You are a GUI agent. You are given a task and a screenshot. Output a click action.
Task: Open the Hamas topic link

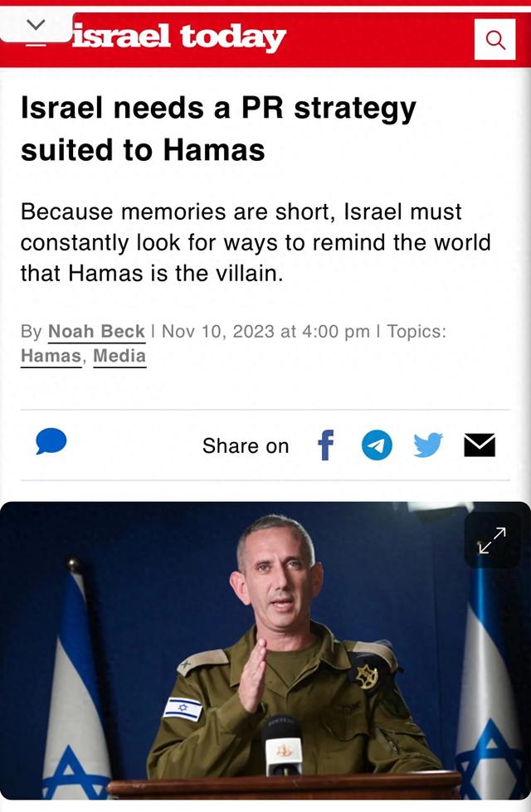coord(51,357)
